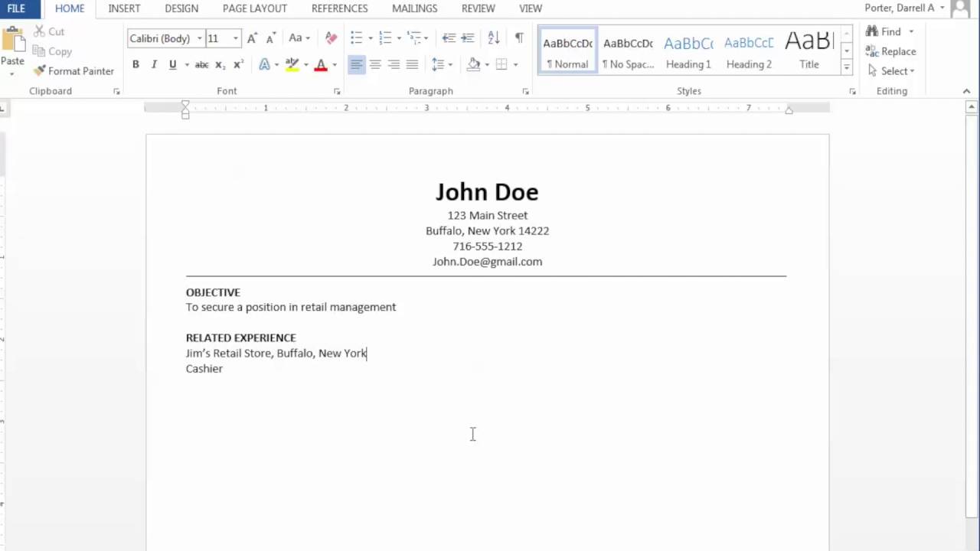Open Paste options dropdown arrow
The image size is (980, 551).
(12, 73)
